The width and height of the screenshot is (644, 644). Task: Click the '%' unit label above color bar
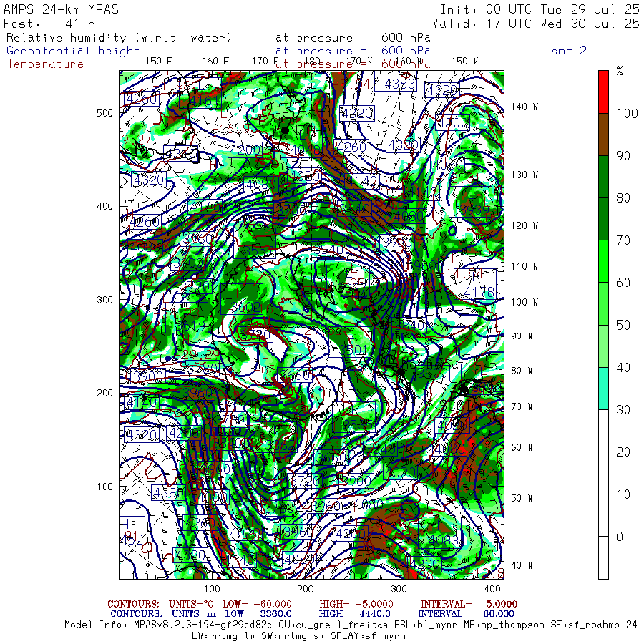(x=620, y=71)
